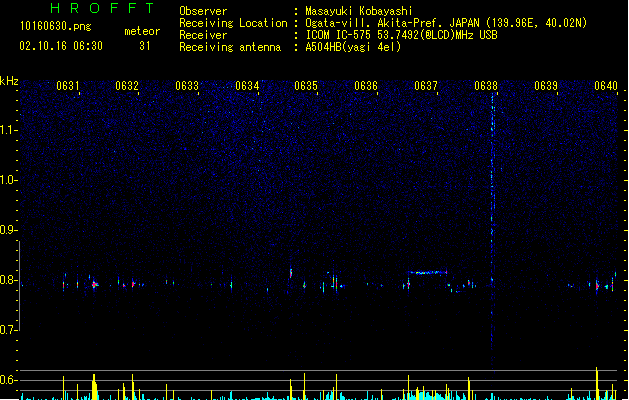The height and width of the screenshot is (400, 629).
Task: Click the ICOM IC-575 receiver text
Action: pyautogui.click(x=402, y=35)
